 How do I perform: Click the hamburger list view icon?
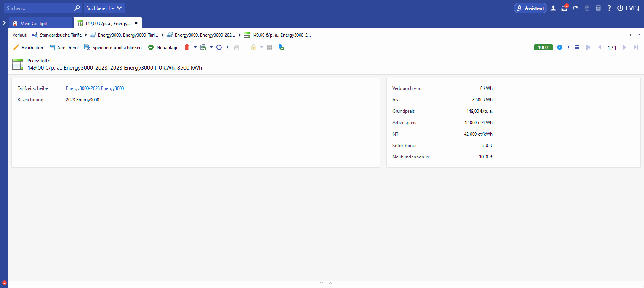(x=577, y=47)
